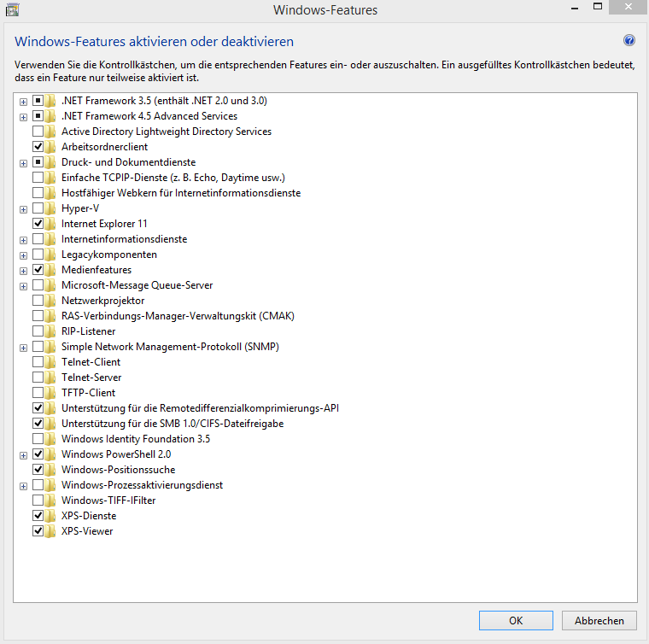Check the TFTP-Client checkbox

(38, 392)
